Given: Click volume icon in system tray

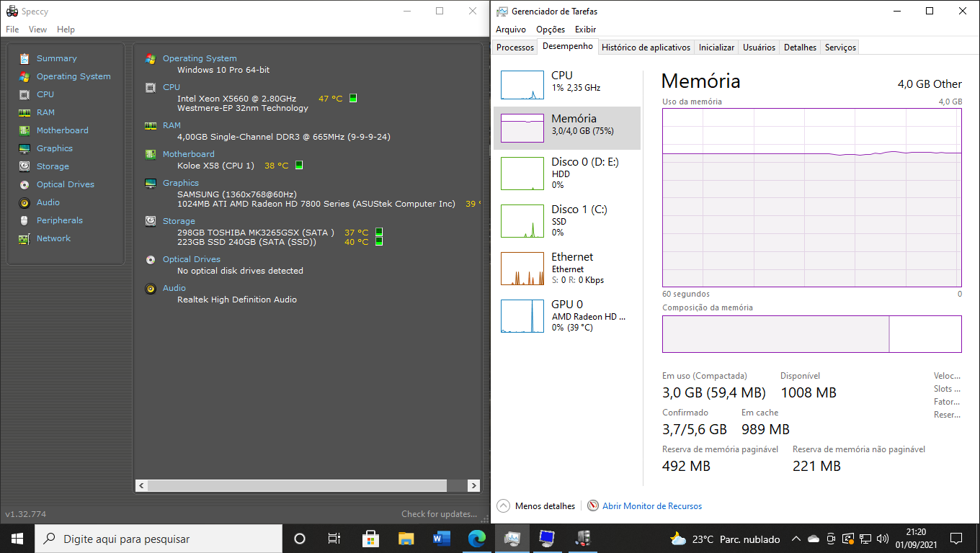Looking at the screenshot, I should [882, 539].
